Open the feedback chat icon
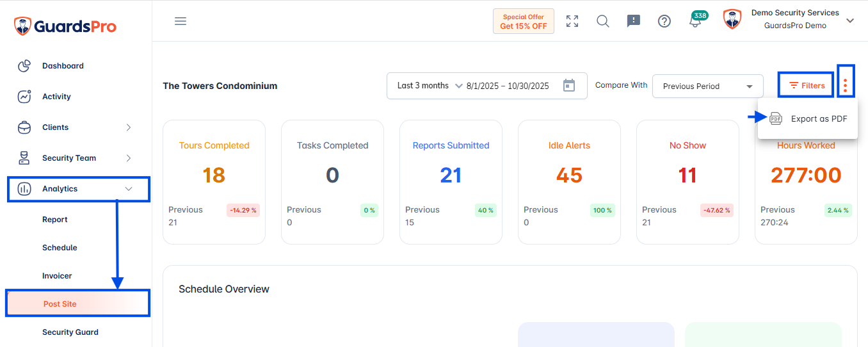This screenshot has width=868, height=347. 634,21
